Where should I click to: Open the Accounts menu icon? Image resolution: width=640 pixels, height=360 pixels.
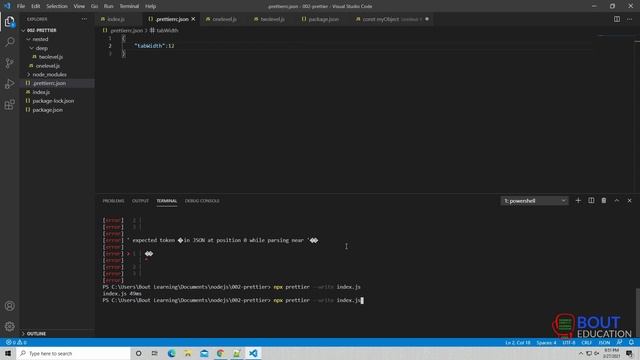pyautogui.click(x=9, y=306)
